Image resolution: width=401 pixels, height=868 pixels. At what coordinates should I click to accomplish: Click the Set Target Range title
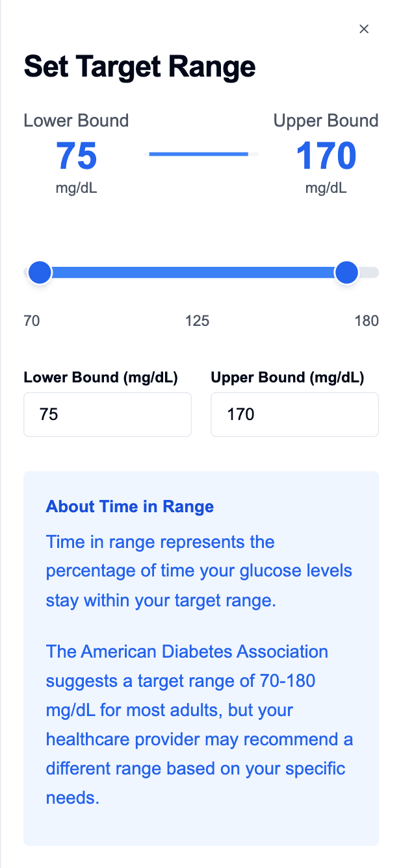(x=140, y=66)
